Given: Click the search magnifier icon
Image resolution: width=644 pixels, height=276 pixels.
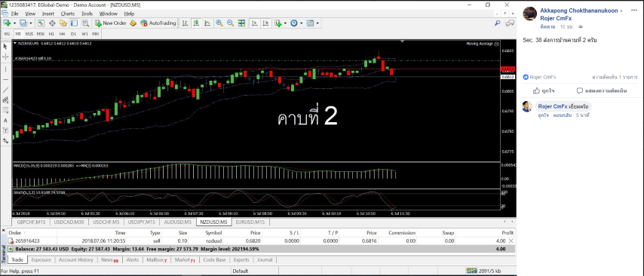Looking at the screenshot, I should coord(498,23).
